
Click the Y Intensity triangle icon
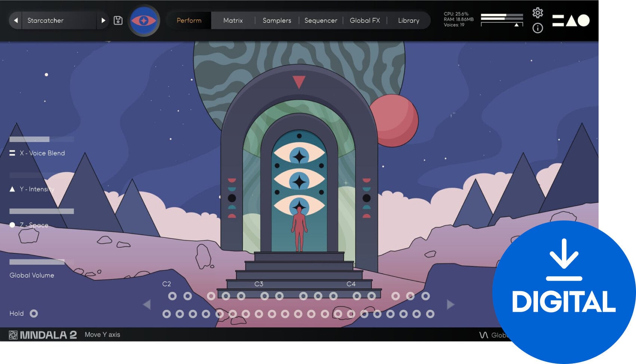coord(12,189)
